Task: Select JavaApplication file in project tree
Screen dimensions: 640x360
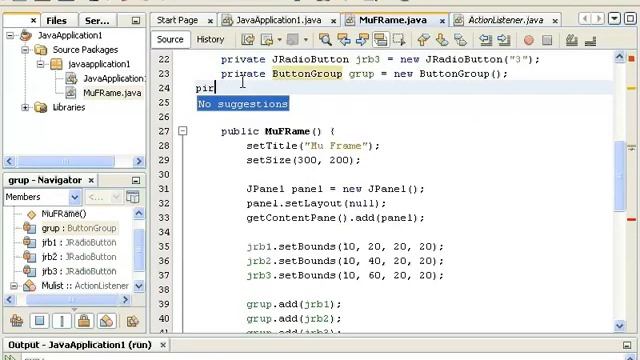Action: [x=113, y=78]
